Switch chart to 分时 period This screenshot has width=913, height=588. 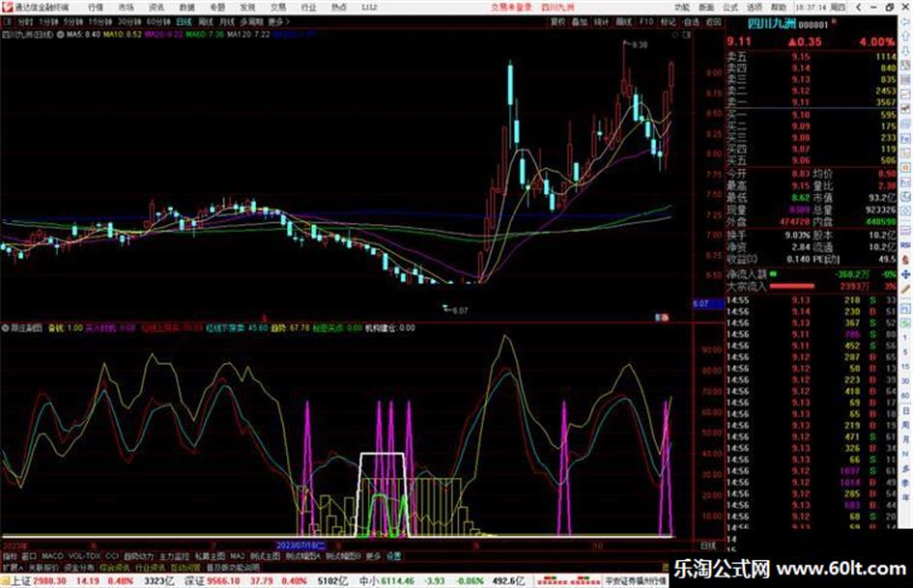tap(25, 21)
